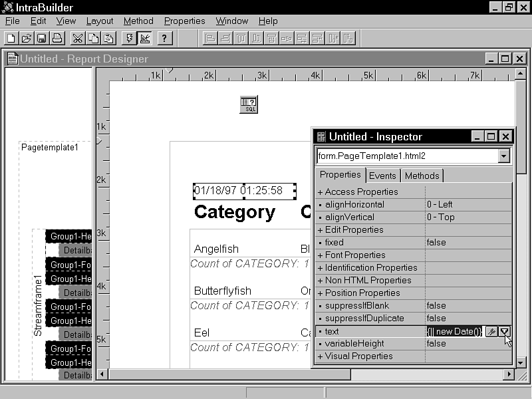Image resolution: width=532 pixels, height=399 pixels.
Task: Select the Category heading text in report
Action: [234, 212]
